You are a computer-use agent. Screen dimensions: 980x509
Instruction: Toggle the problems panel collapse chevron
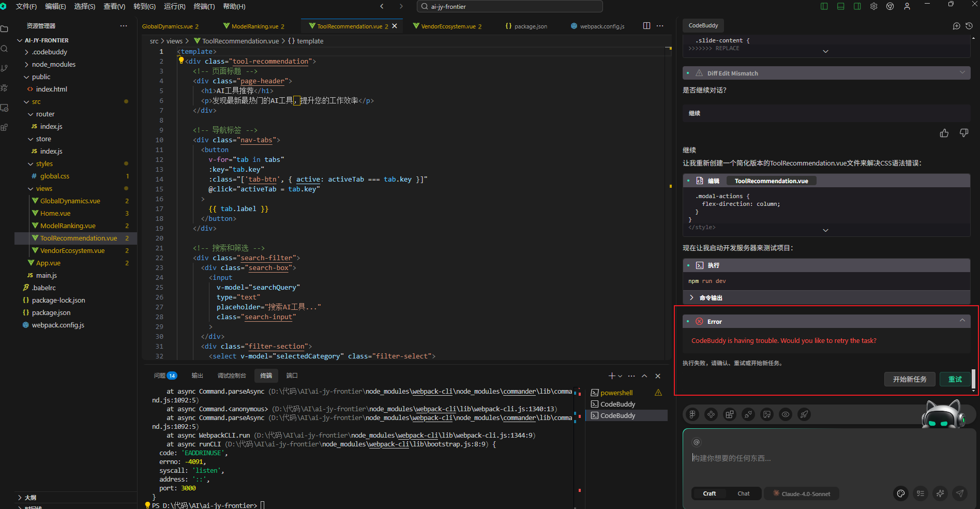pyautogui.click(x=644, y=376)
